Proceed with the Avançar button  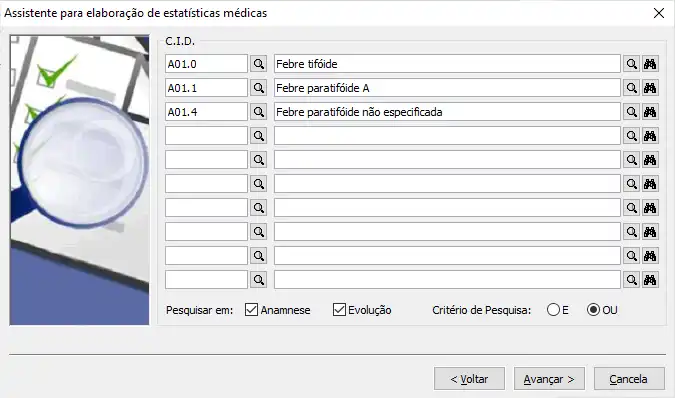coord(549,379)
